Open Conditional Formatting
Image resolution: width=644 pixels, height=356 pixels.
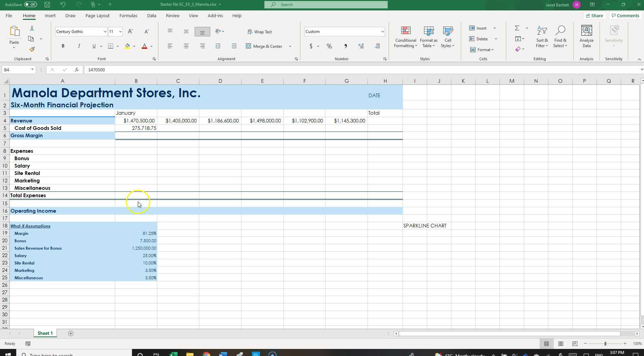click(405, 36)
